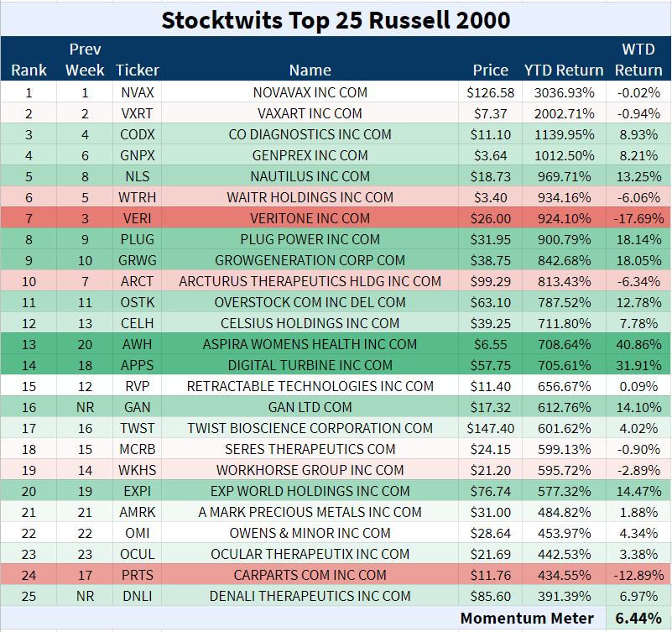Select the OMI ticker cell
This screenshot has width=672, height=632.
(137, 534)
